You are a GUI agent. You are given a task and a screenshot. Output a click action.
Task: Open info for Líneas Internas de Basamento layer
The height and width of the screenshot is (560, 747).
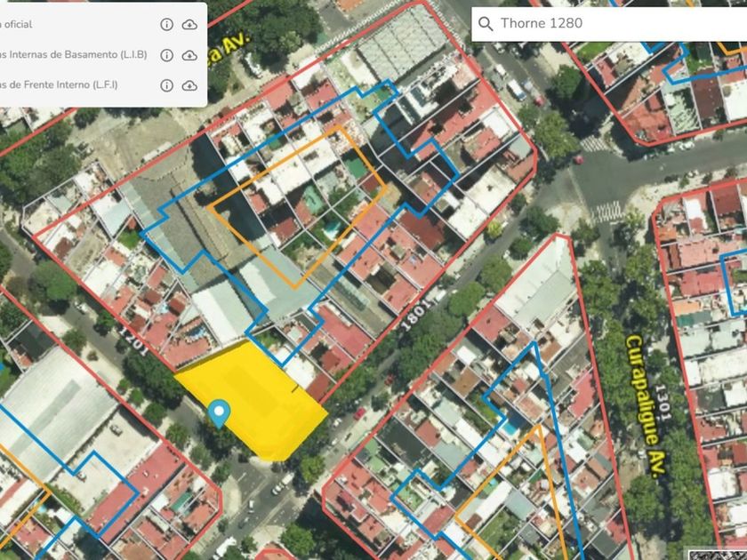point(166,55)
